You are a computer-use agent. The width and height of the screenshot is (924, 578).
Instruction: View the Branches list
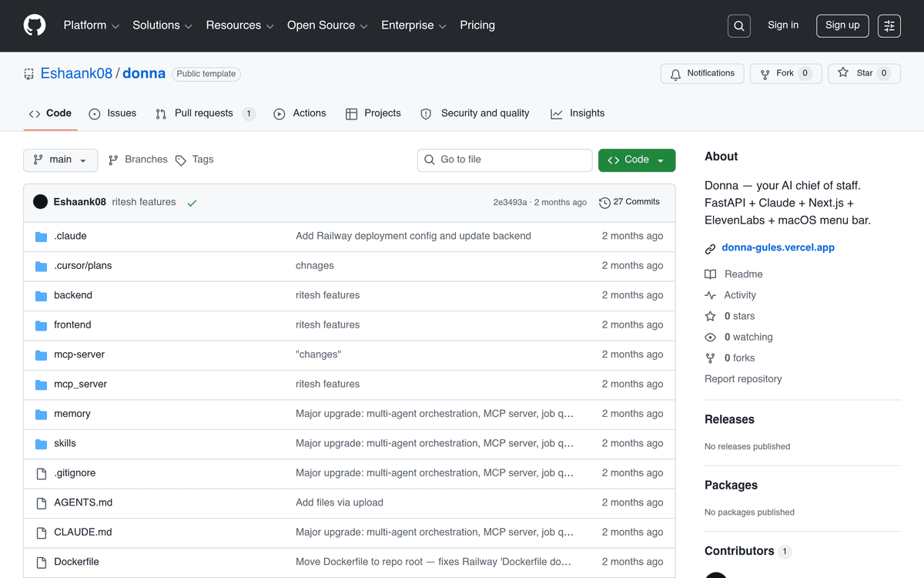[x=138, y=160]
